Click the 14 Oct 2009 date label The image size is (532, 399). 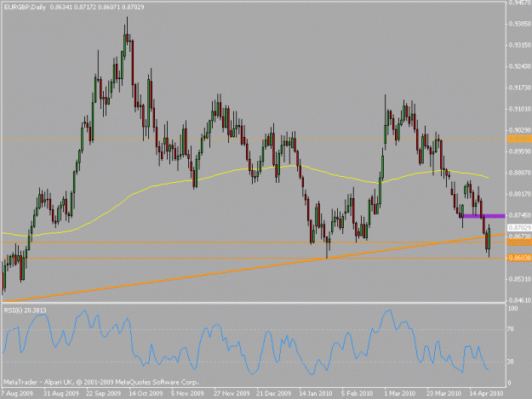pos(146,393)
